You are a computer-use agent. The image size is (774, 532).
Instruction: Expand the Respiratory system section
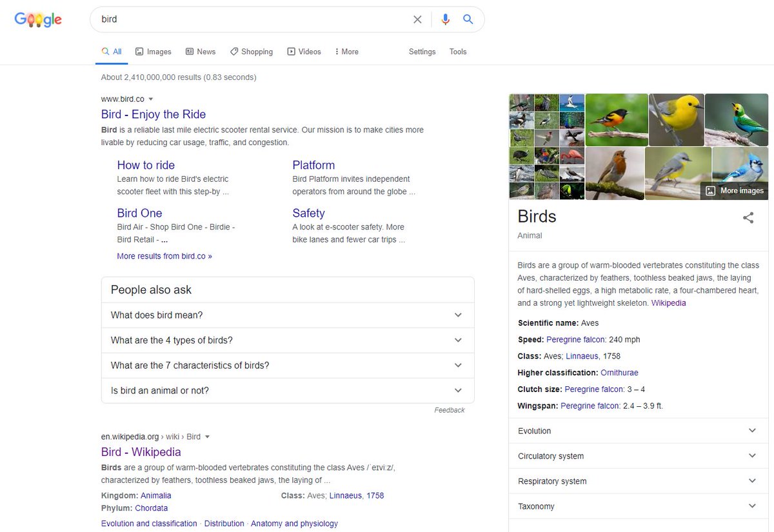point(639,481)
